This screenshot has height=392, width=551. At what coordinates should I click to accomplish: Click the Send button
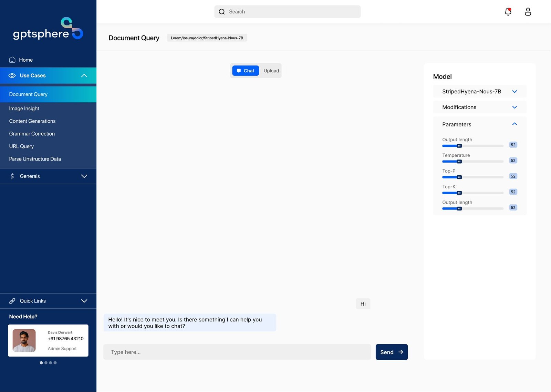tap(392, 352)
